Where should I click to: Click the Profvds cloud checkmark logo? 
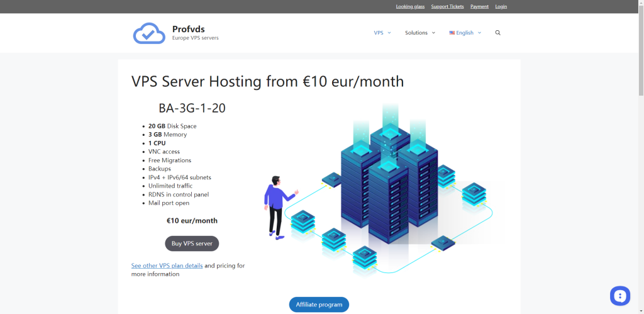click(x=149, y=33)
